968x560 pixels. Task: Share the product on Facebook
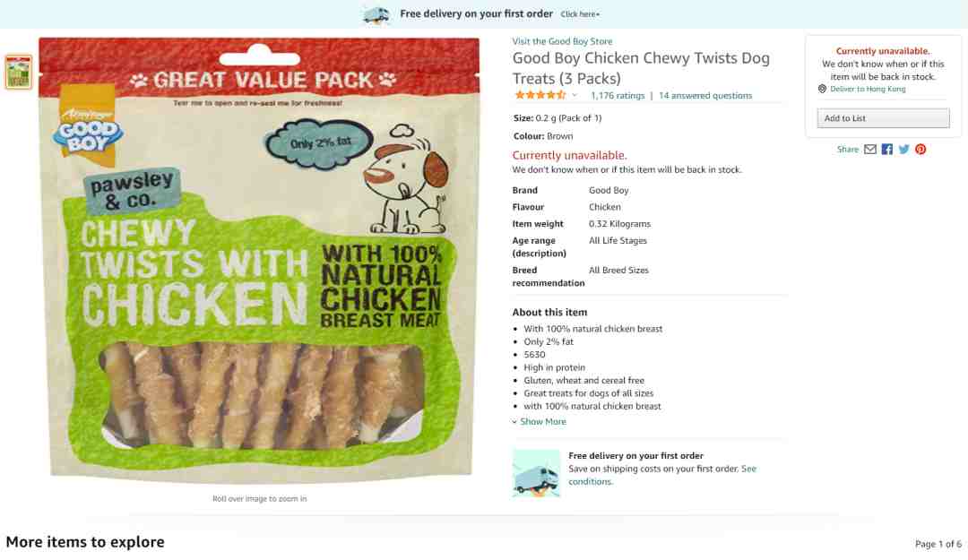pyautogui.click(x=887, y=150)
